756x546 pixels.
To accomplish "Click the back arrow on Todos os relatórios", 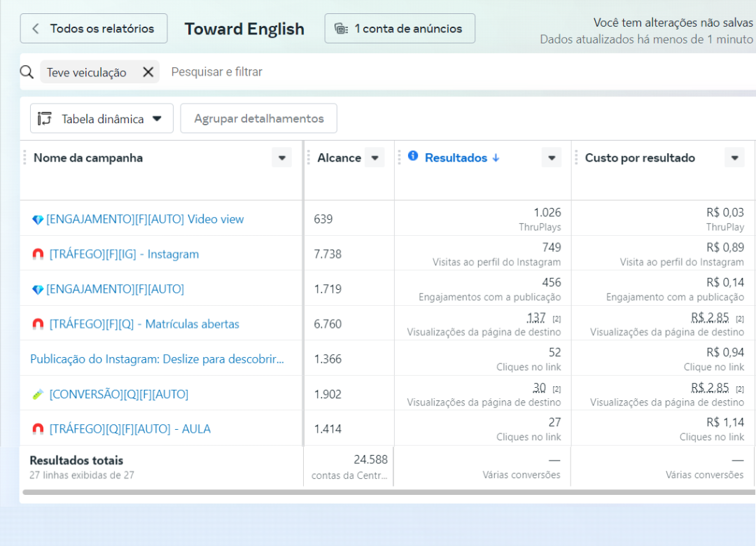I will tap(36, 29).
